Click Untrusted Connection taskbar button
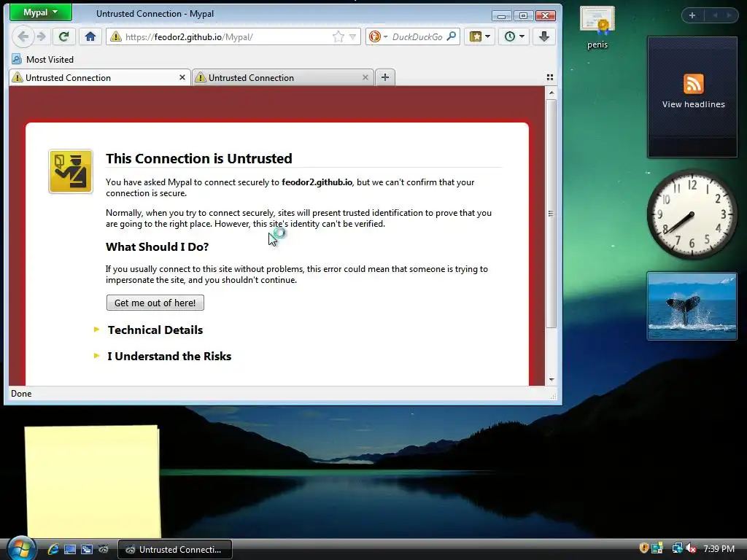Viewport: 747px width, 560px height. pos(175,550)
